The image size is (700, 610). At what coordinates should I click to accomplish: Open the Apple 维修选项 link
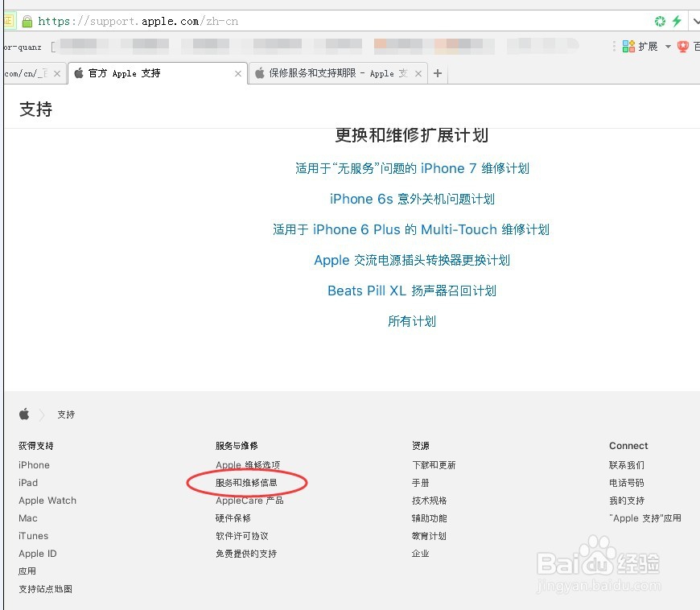248,465
